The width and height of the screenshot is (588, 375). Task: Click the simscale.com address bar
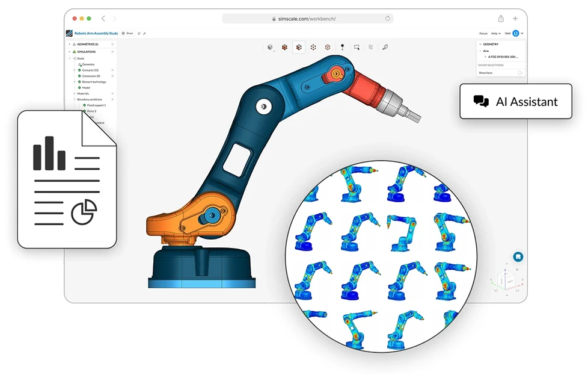click(x=308, y=18)
